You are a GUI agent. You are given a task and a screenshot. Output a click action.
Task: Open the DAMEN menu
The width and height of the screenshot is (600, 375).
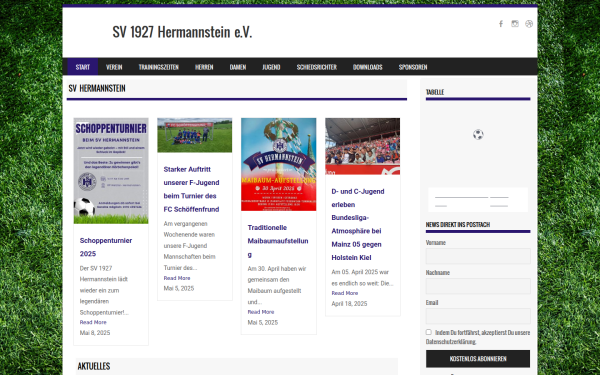click(x=238, y=67)
